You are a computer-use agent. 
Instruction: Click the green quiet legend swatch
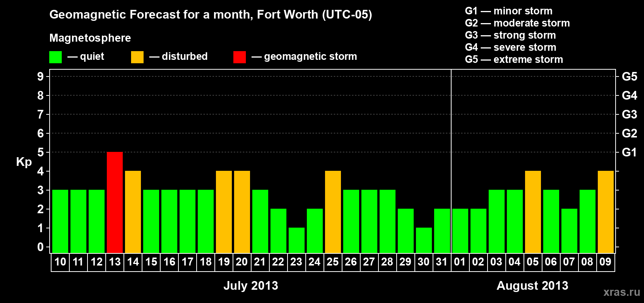[56, 57]
